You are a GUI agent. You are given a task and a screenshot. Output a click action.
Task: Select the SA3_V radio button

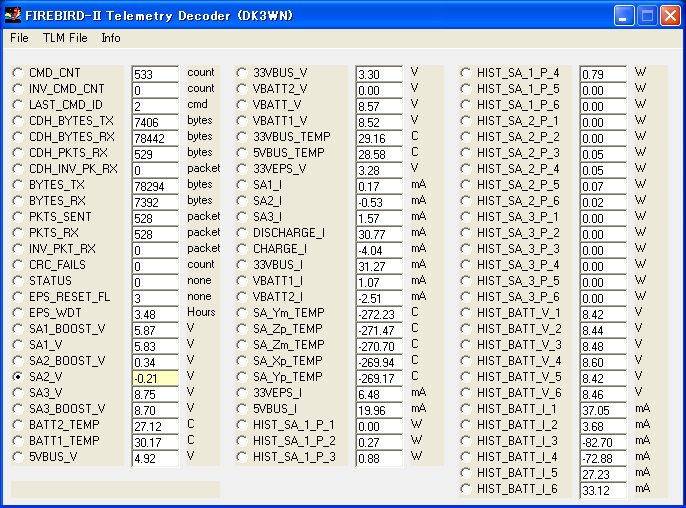coord(18,393)
